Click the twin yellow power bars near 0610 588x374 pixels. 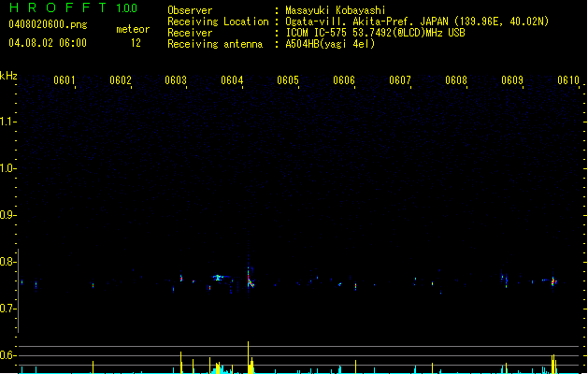pyautogui.click(x=553, y=364)
